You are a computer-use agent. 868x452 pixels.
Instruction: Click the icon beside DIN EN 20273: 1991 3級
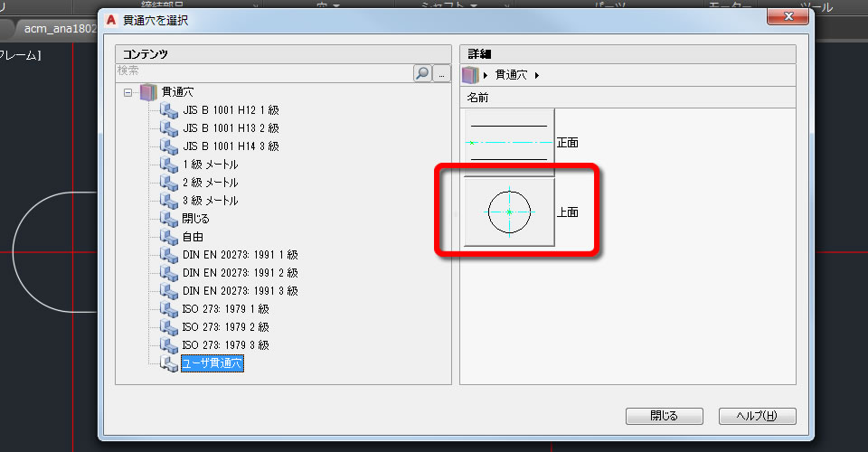(x=169, y=291)
